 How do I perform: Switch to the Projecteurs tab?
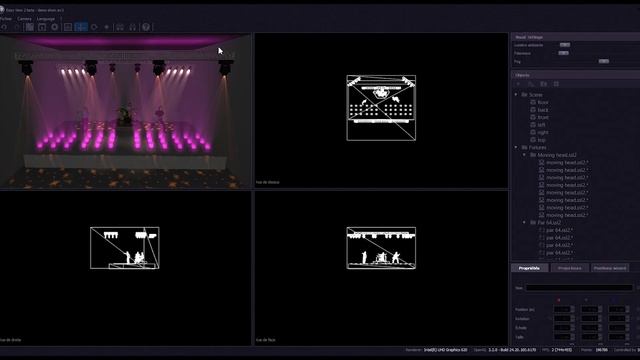pyautogui.click(x=569, y=268)
